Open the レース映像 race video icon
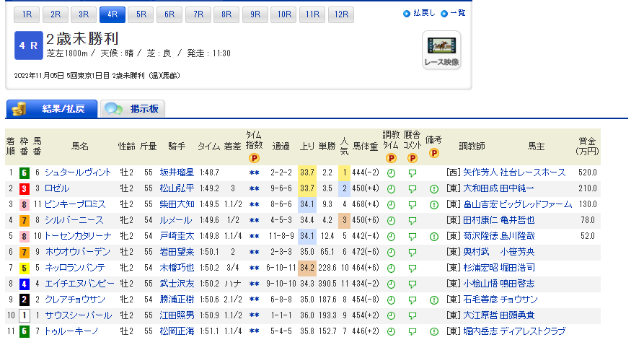Screen dimensions: 644x345 coord(441,50)
